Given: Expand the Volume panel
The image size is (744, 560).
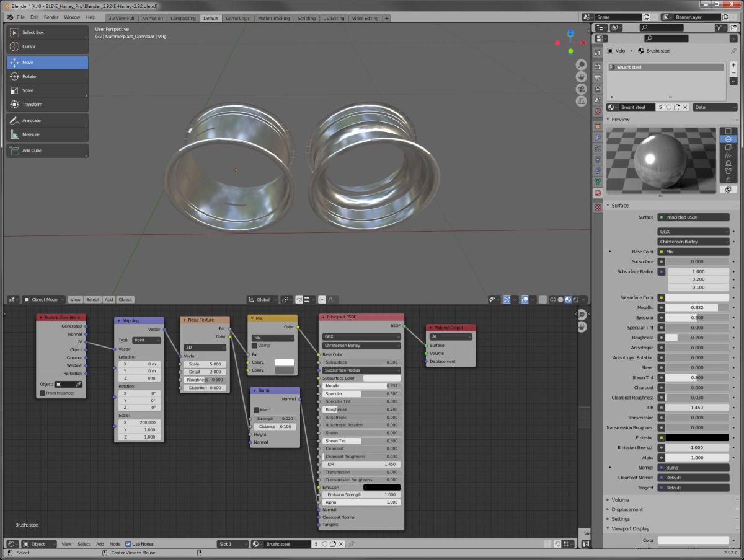Looking at the screenshot, I should 619,499.
